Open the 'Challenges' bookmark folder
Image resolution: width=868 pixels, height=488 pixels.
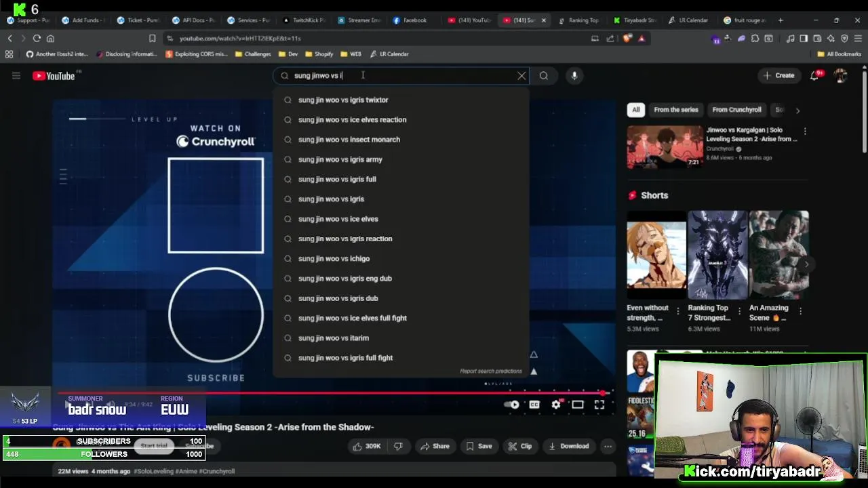pyautogui.click(x=253, y=54)
